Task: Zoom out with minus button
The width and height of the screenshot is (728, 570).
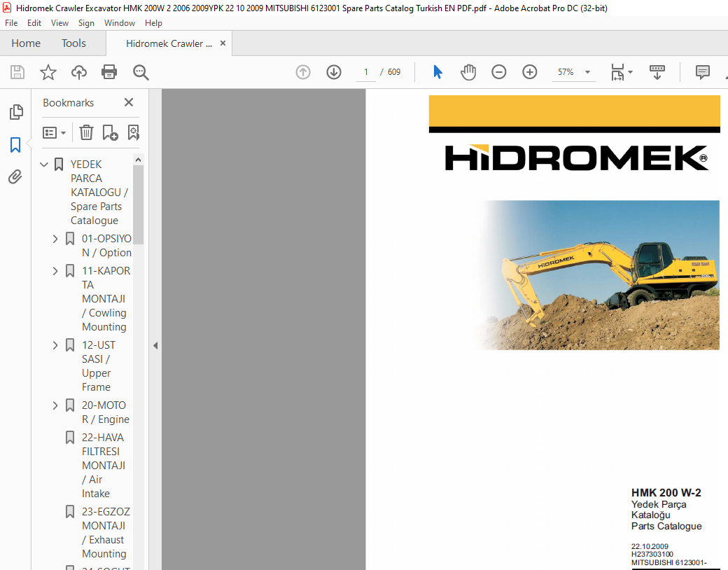Action: click(x=498, y=72)
